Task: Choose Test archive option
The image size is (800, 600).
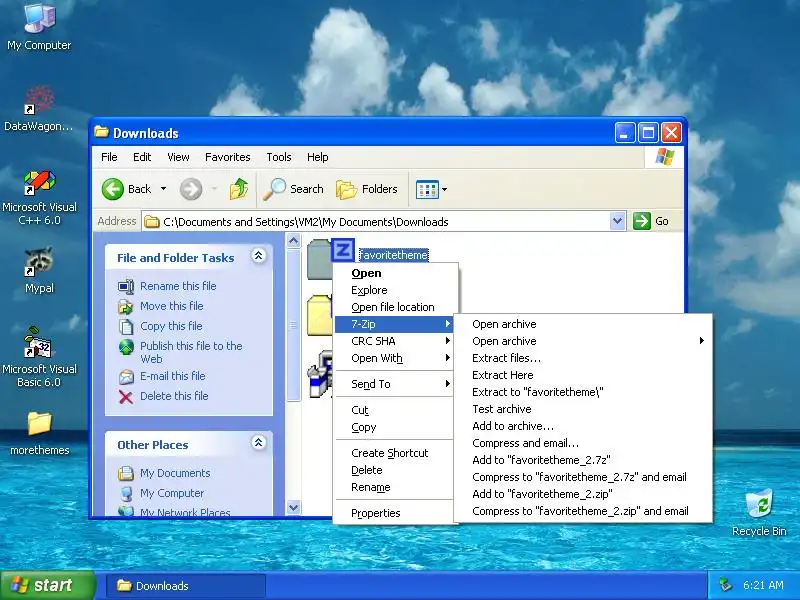Action: pos(583,409)
